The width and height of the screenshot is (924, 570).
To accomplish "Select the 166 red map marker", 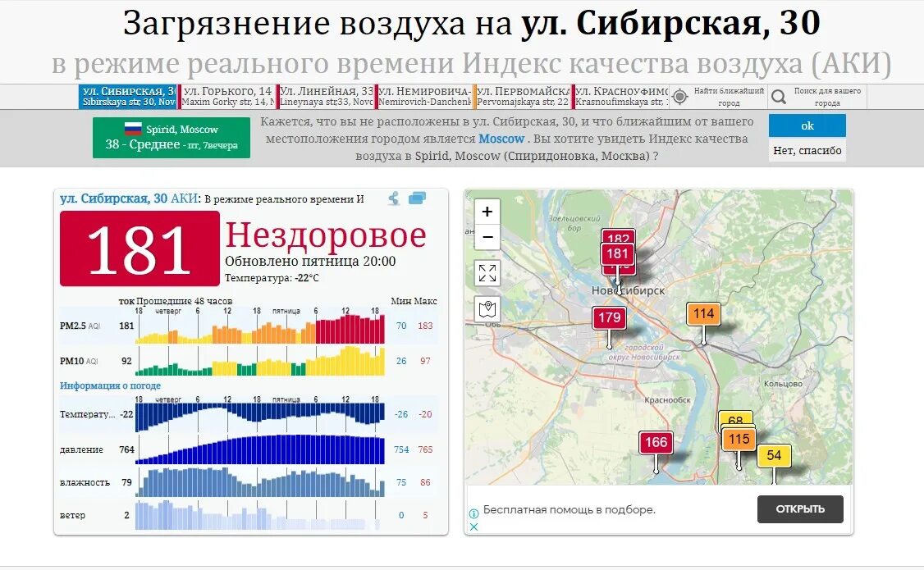I will [x=656, y=442].
